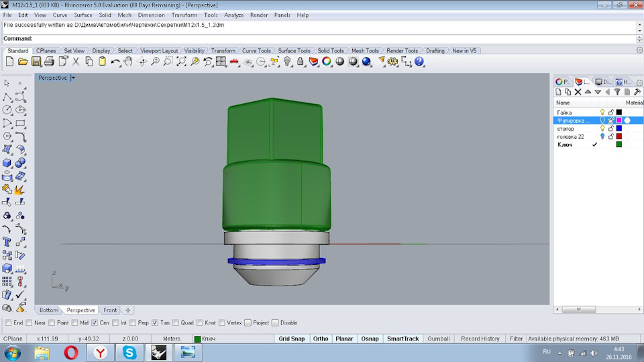Screen dimensions: 644x362
Task: Select the Polyline tool in left sidebar
Action: (x=7, y=97)
